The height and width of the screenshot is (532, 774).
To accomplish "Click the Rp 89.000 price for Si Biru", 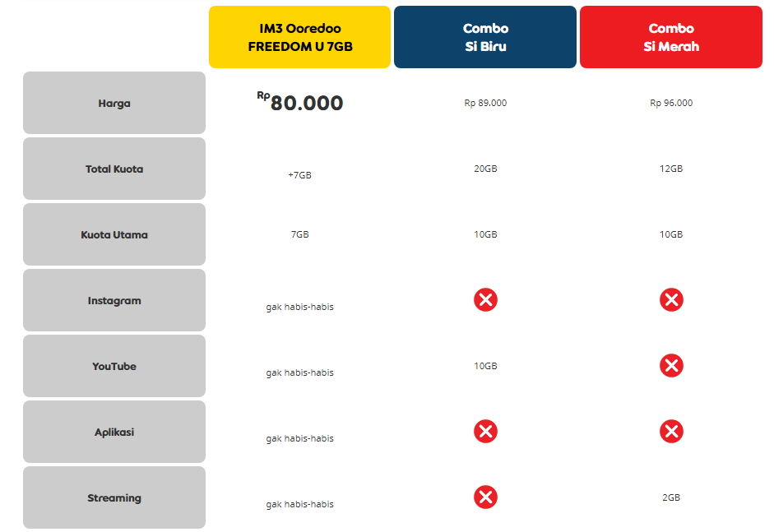I will tap(485, 103).
